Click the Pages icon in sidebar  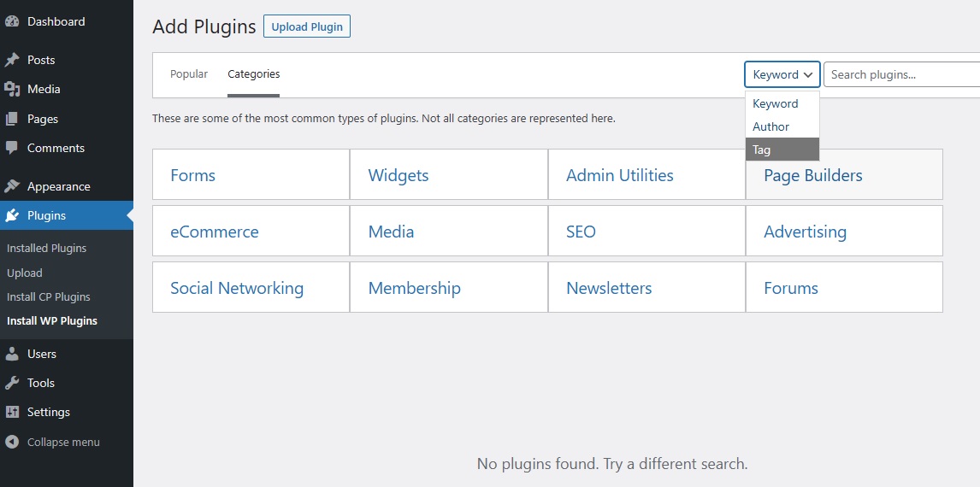click(x=12, y=119)
